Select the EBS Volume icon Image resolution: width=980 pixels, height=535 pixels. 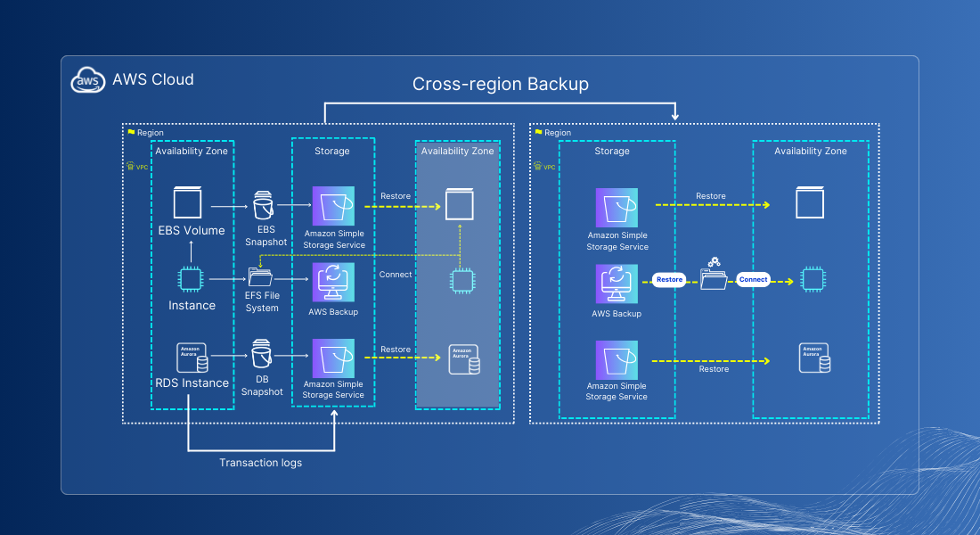coord(187,202)
